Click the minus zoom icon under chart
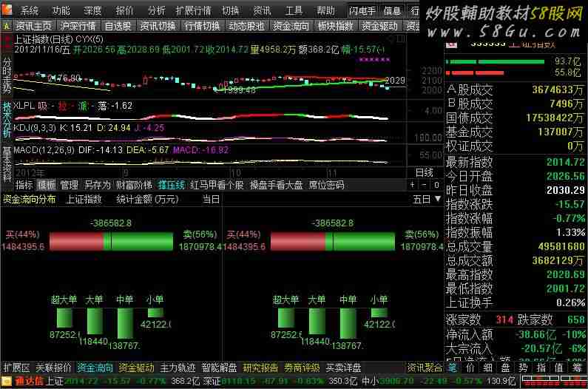 (x=424, y=185)
